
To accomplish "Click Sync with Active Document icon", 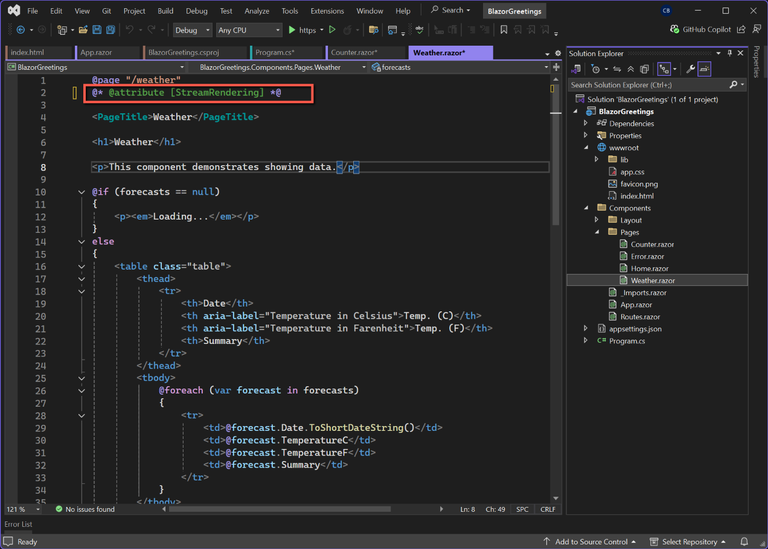I will click(x=617, y=69).
